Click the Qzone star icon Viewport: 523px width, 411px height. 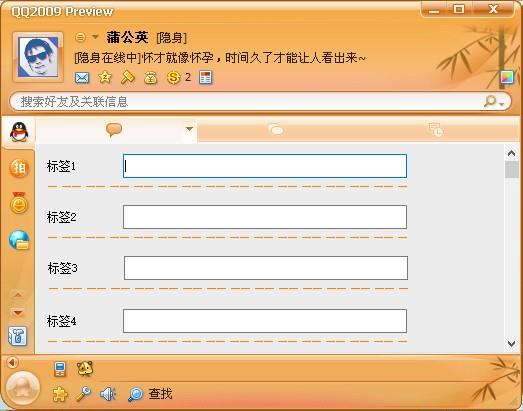(105, 78)
